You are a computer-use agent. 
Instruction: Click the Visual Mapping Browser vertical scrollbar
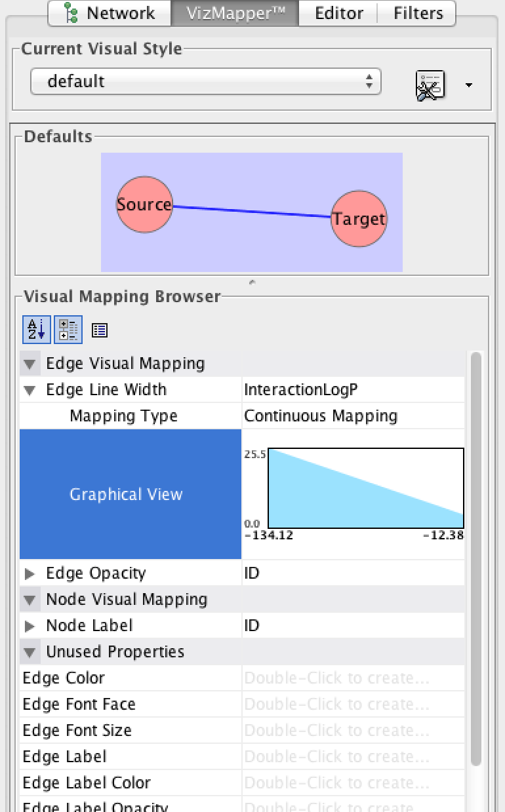coord(476,558)
